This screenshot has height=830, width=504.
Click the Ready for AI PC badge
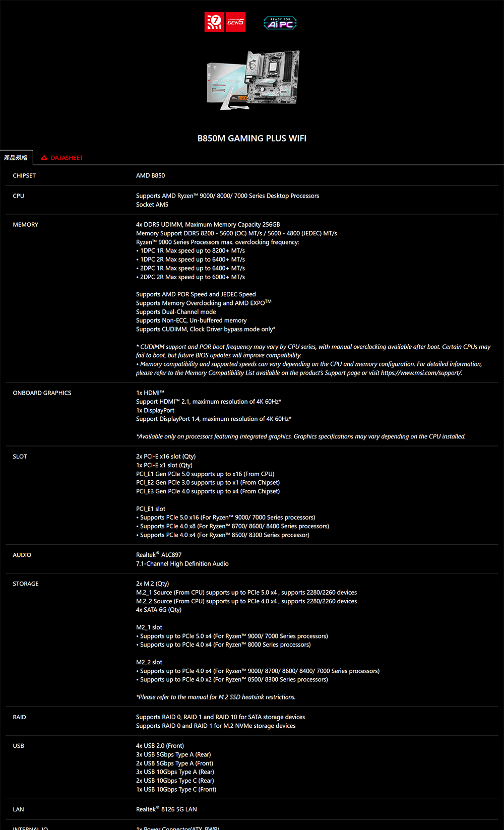(x=280, y=23)
